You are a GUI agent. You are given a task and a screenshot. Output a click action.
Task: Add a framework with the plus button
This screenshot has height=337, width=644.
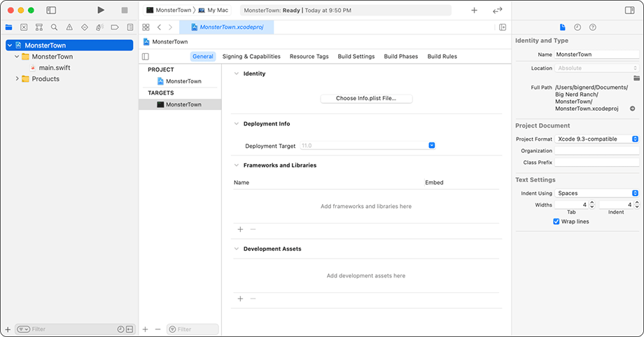point(240,229)
